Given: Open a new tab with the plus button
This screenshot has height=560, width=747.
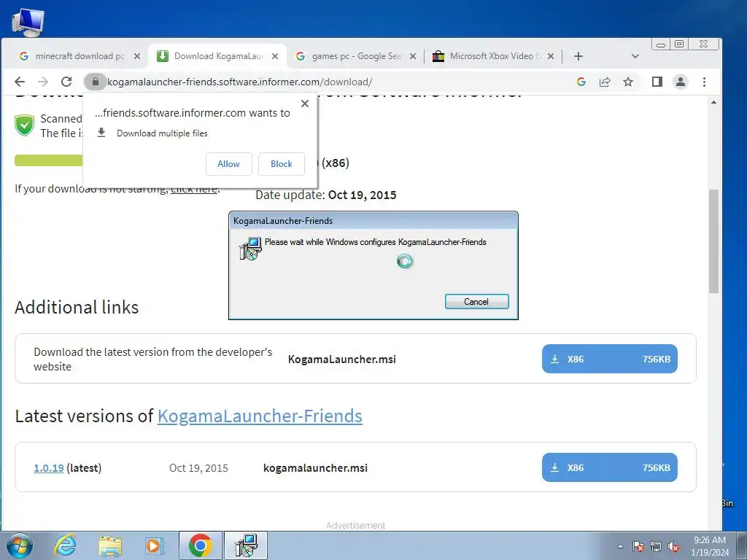Looking at the screenshot, I should (578, 56).
